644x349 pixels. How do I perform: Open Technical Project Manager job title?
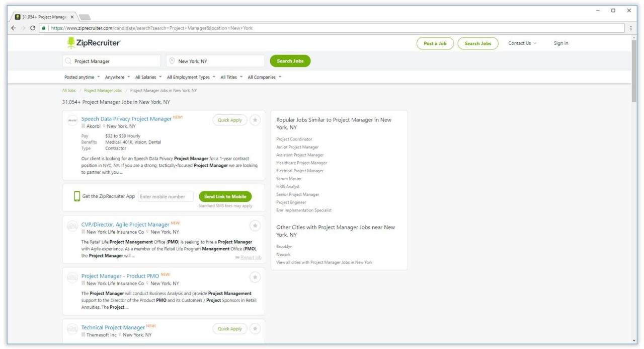point(113,327)
